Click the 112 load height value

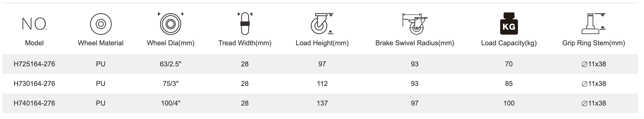coord(322,84)
